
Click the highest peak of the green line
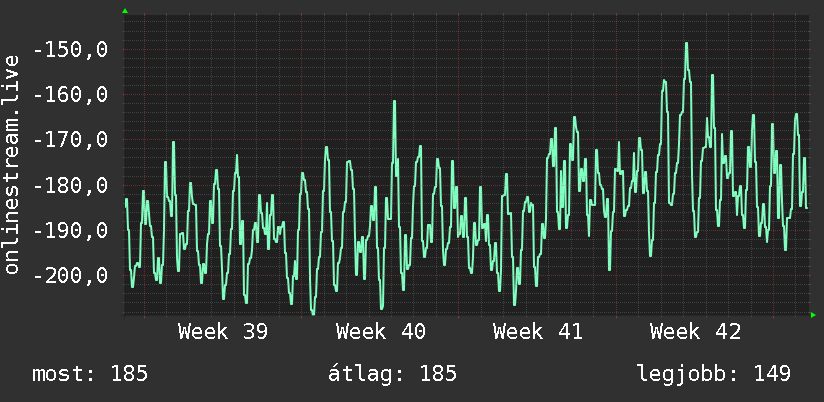[x=686, y=44]
